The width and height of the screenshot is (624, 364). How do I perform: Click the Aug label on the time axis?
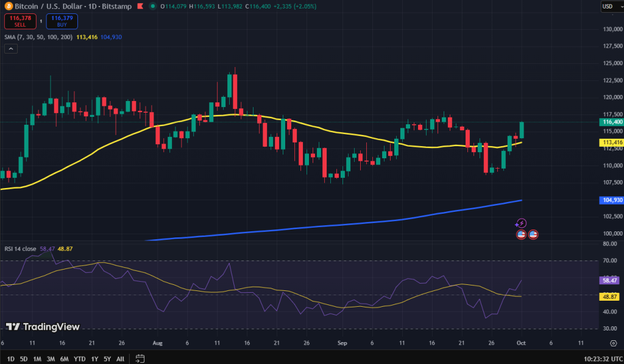[x=158, y=343]
